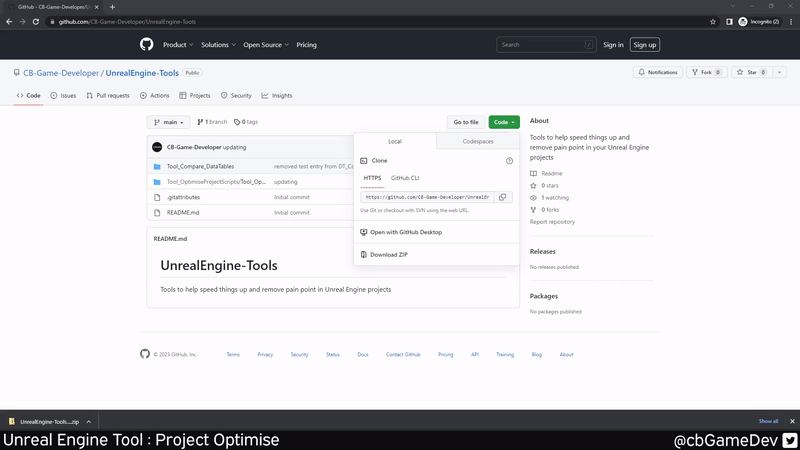
Task: Click Download ZIP option
Action: coord(388,255)
